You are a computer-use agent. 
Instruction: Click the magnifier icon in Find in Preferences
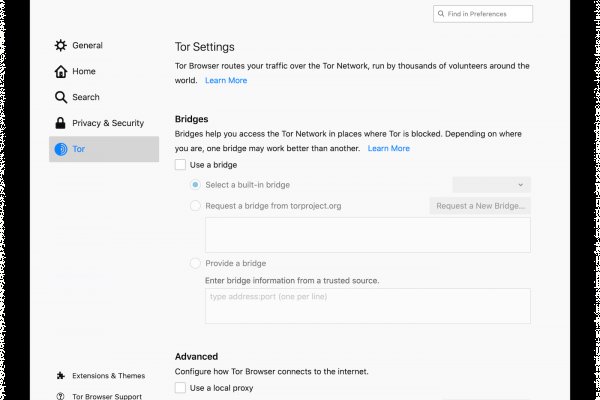tap(442, 13)
